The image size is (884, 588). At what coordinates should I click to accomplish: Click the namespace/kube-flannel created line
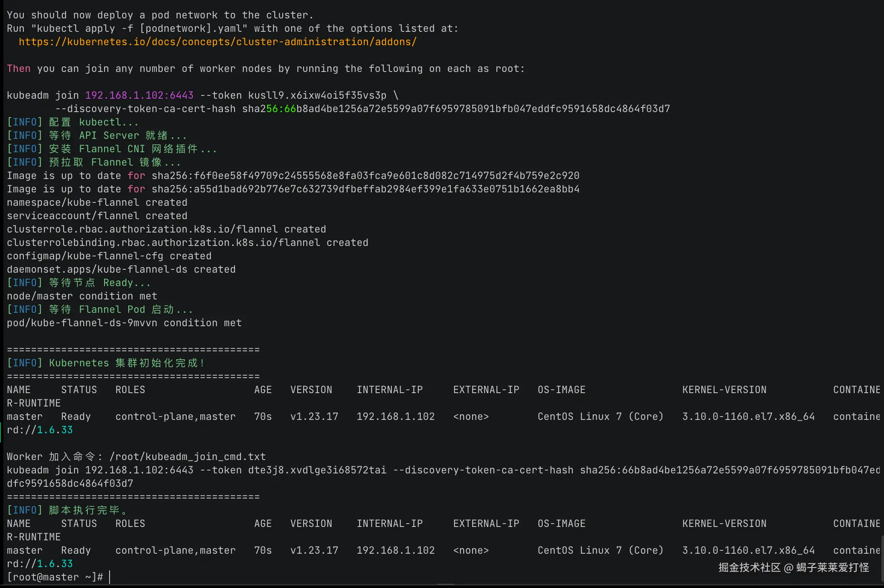point(97,202)
